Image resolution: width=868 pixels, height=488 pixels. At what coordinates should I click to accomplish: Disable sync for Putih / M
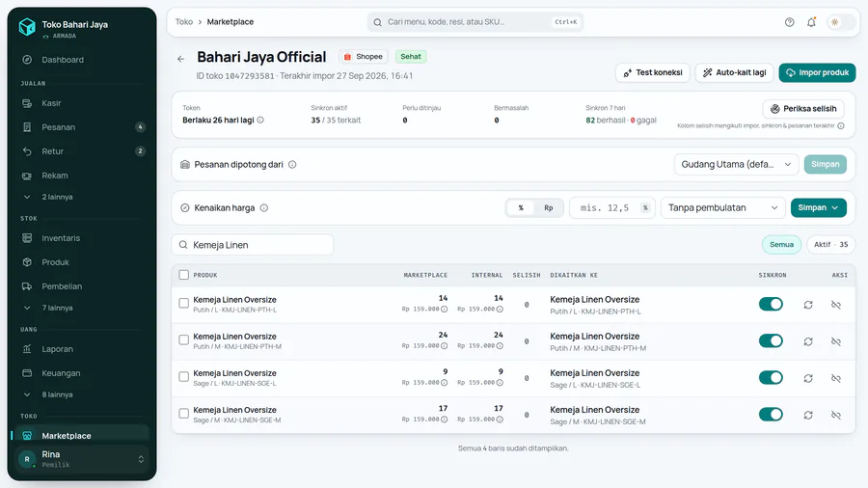(x=771, y=340)
